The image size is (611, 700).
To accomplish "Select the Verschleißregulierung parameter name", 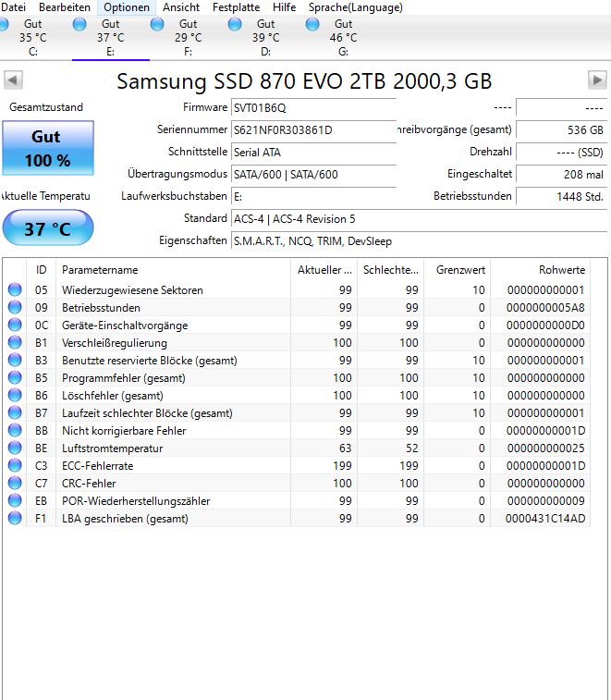I will 115,343.
